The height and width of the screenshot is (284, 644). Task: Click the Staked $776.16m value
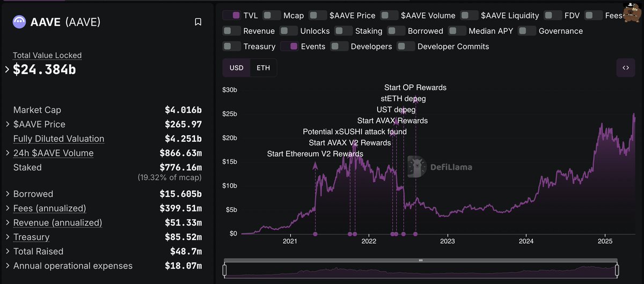180,168
